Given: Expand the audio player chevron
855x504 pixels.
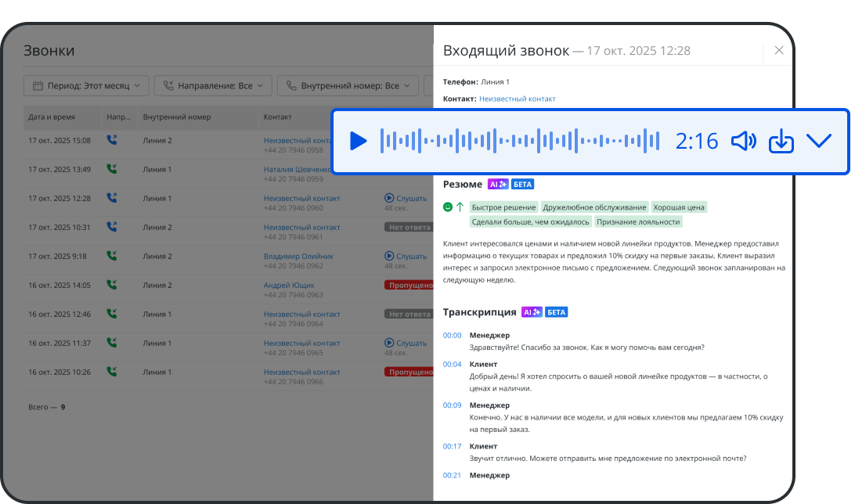Looking at the screenshot, I should click(x=818, y=141).
